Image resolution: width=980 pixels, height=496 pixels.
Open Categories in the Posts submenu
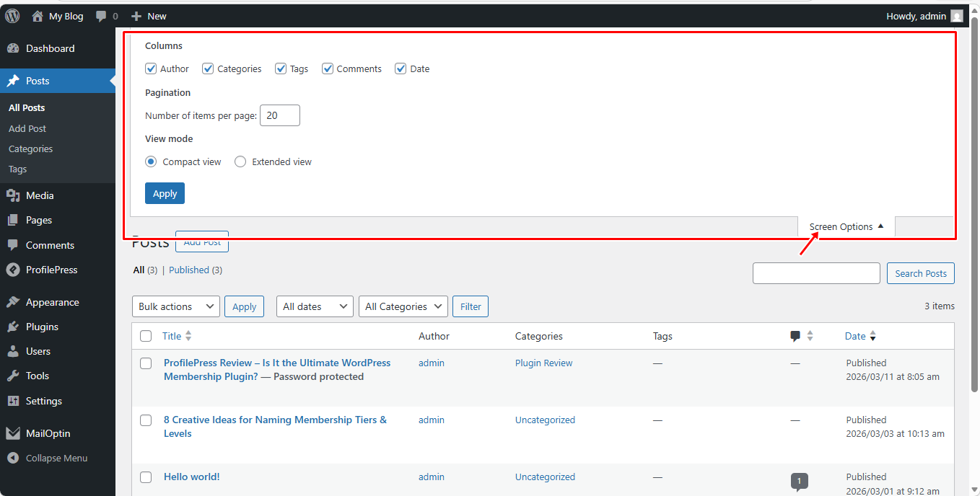pyautogui.click(x=30, y=149)
